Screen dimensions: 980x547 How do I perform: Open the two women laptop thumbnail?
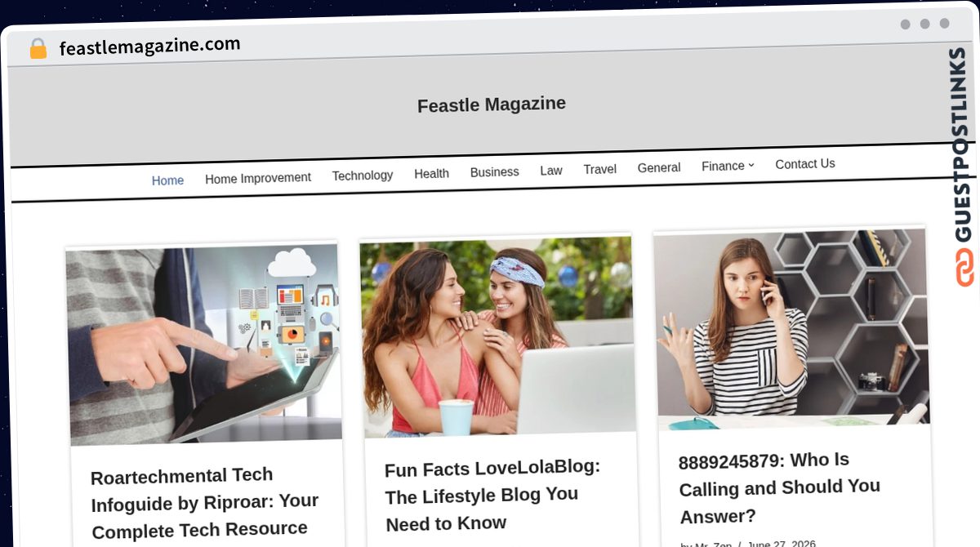497,336
